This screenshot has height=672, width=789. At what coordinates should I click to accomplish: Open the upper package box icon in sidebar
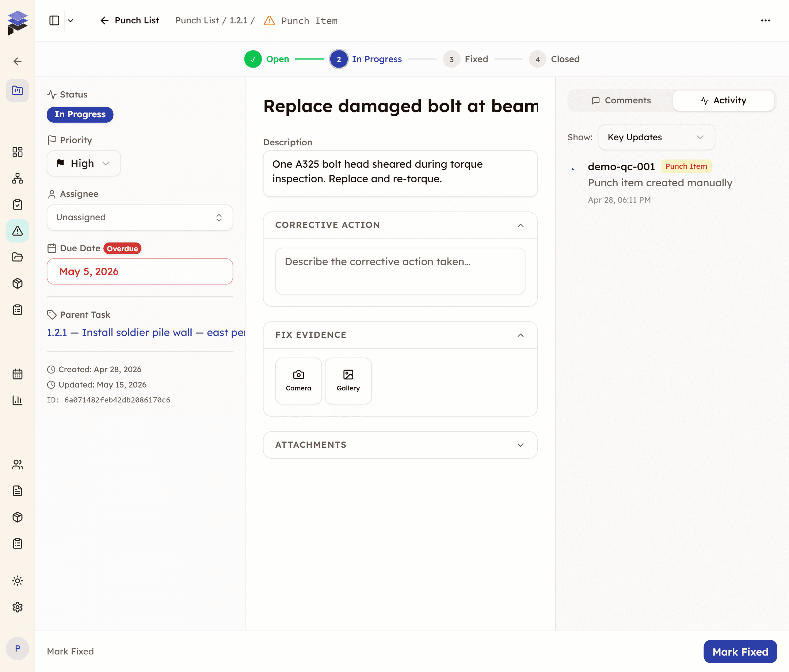tap(18, 283)
